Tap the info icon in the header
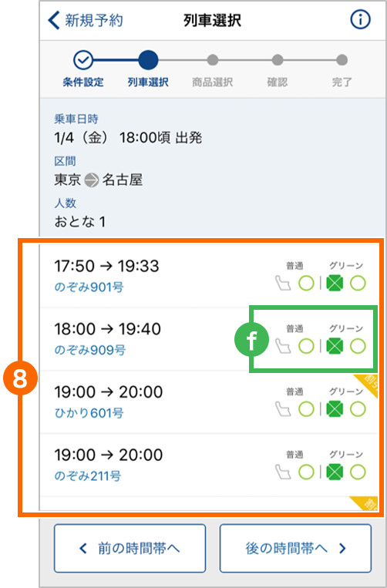Image resolution: width=387 pixels, height=588 pixels. pos(360,19)
